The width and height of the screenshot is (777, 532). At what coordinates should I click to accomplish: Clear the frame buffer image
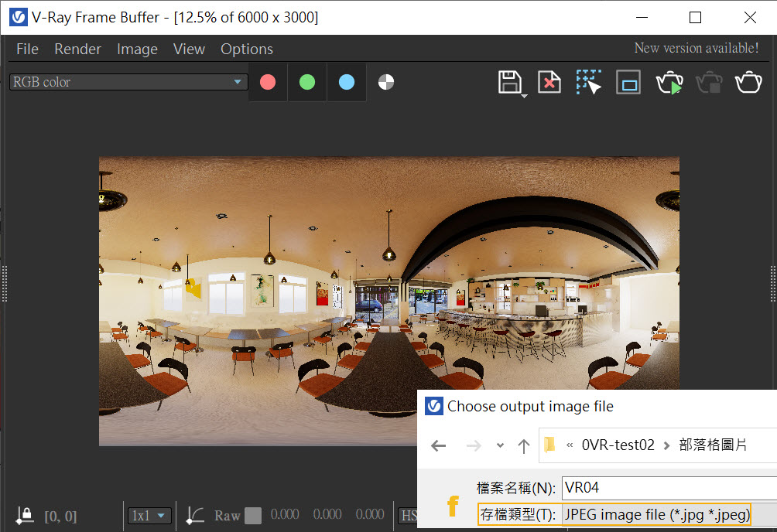point(549,82)
